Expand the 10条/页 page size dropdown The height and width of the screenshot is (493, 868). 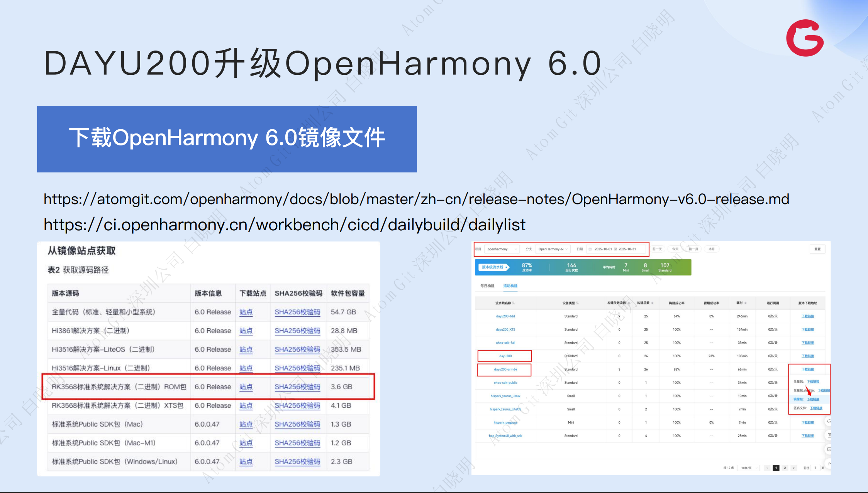tap(748, 468)
